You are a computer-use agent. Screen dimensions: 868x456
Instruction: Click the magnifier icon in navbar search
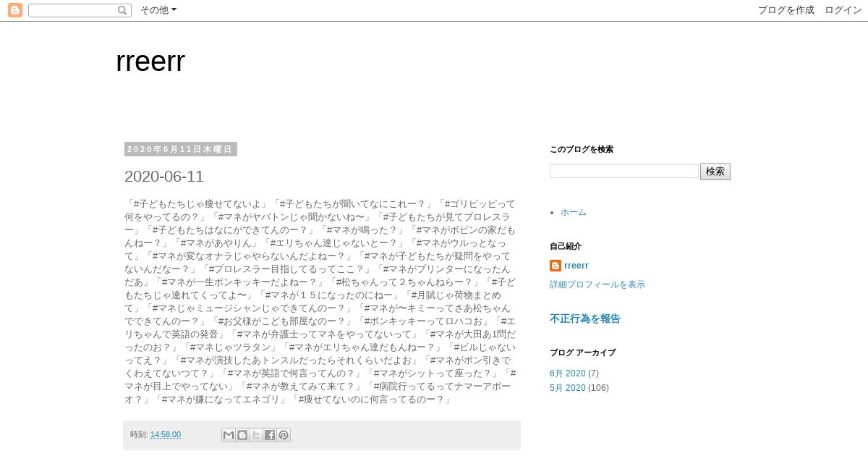[122, 10]
